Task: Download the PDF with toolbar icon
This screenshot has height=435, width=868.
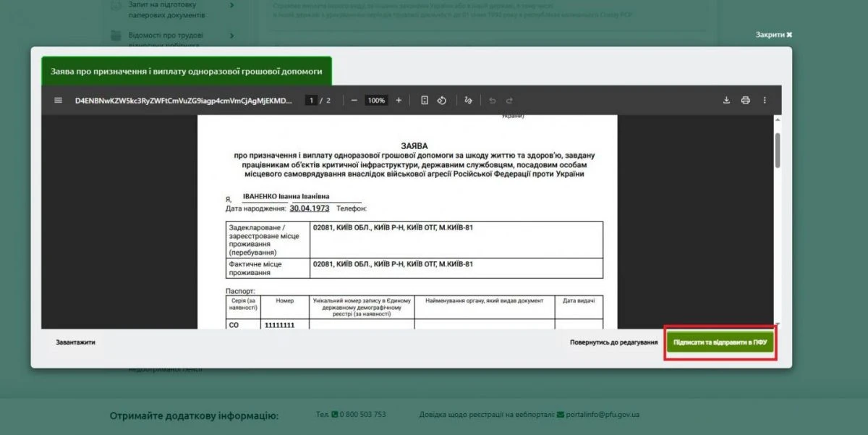Action: click(x=726, y=101)
